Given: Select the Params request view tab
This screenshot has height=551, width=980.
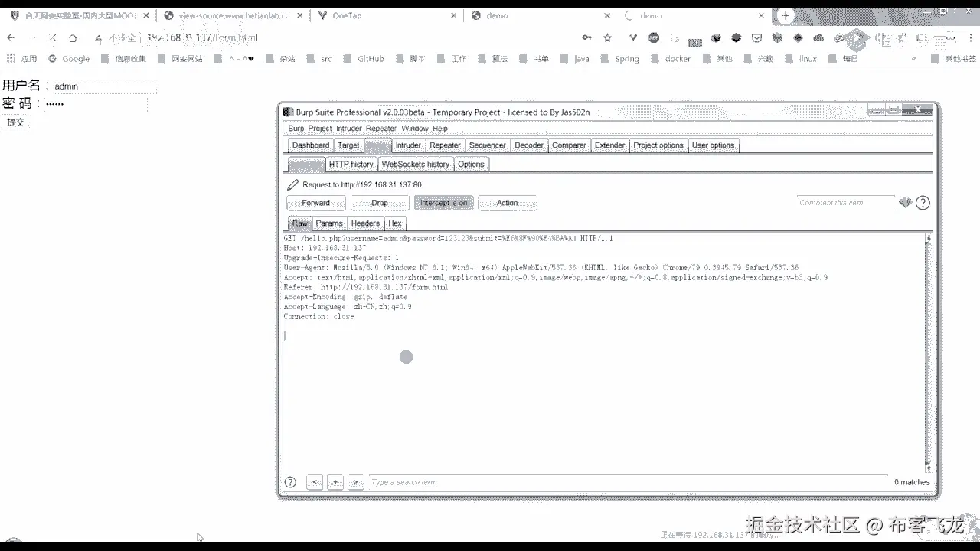Looking at the screenshot, I should point(329,223).
